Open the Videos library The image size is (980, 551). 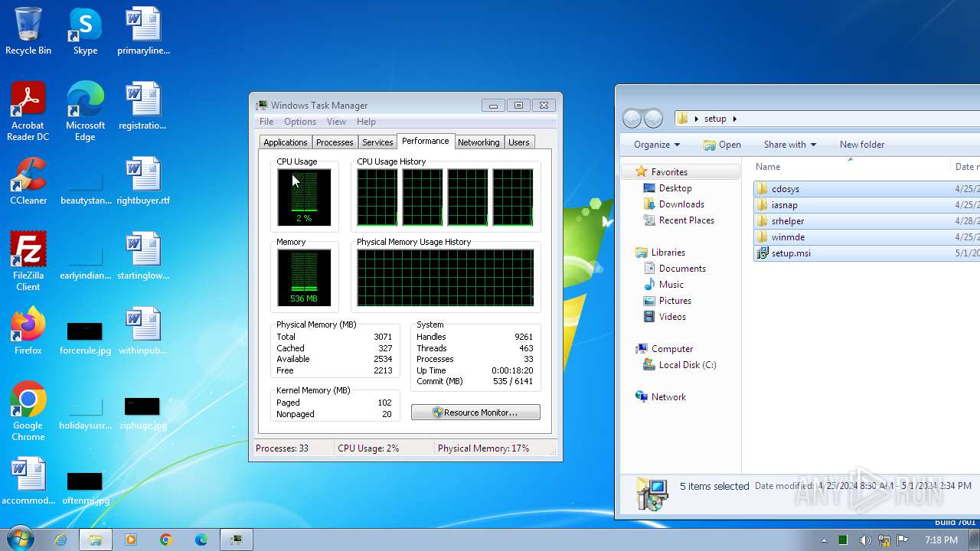pos(672,317)
